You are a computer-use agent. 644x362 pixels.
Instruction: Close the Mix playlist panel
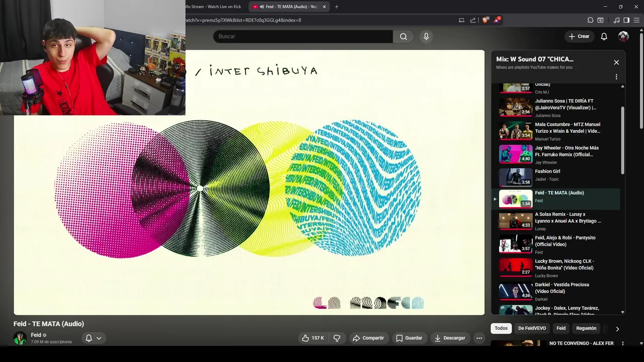pos(616,62)
